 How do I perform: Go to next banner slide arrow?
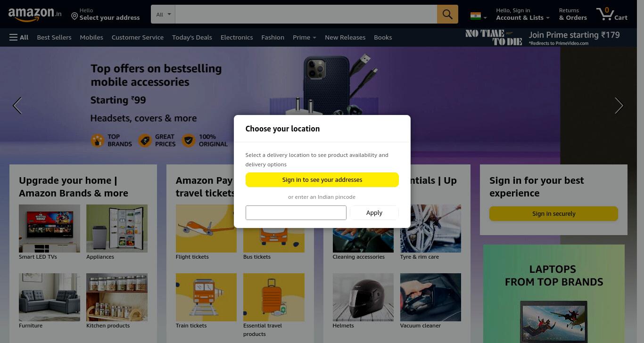coord(619,106)
